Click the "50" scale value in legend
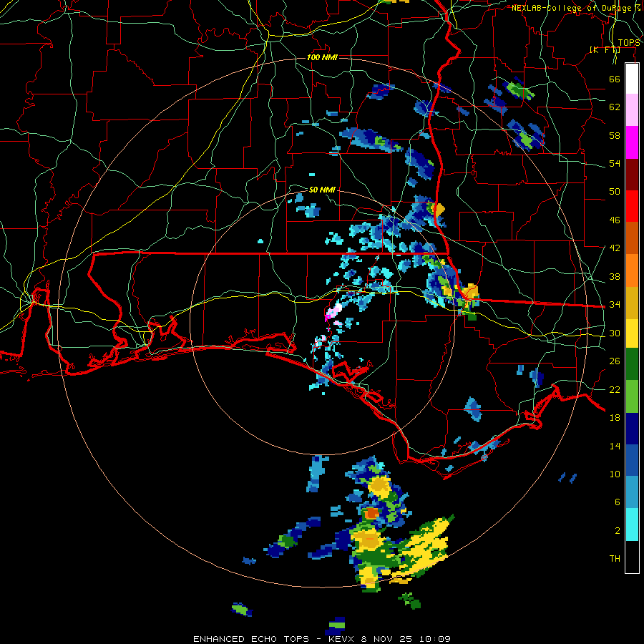Viewport: 644px width, 644px height. click(615, 191)
